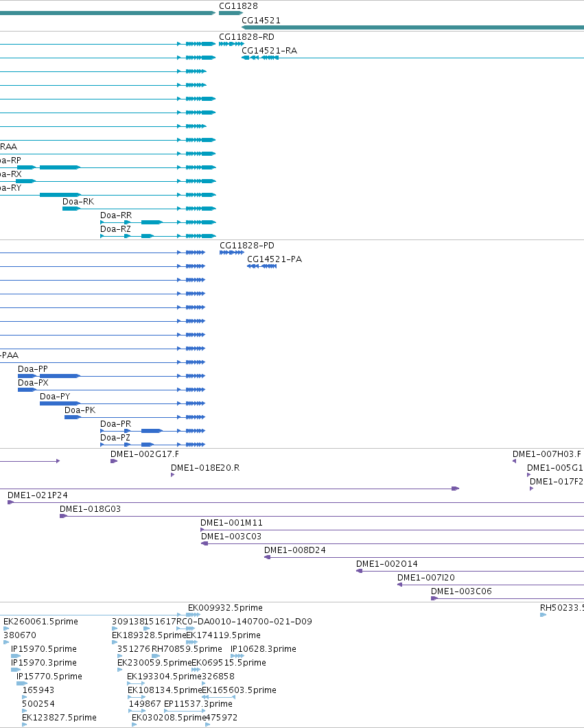This screenshot has height=728, width=584.
Task: Click the Doa-PX protein label
Action: (34, 383)
